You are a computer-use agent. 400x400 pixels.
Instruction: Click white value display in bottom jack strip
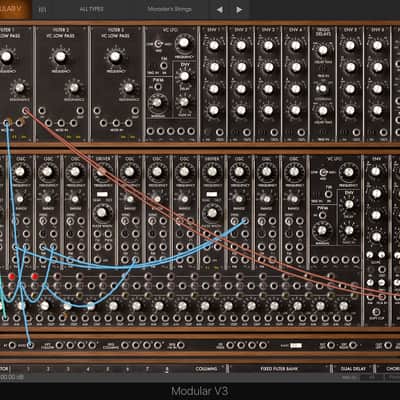[296, 345]
